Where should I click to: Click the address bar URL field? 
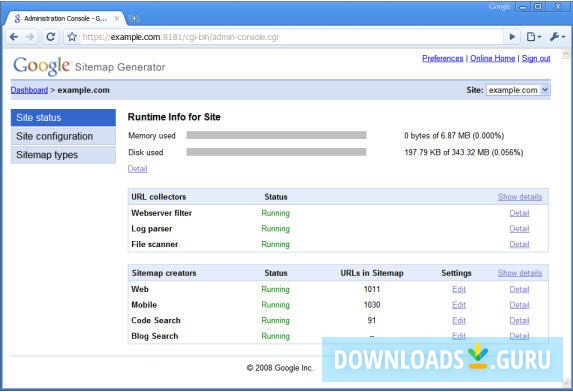point(285,37)
